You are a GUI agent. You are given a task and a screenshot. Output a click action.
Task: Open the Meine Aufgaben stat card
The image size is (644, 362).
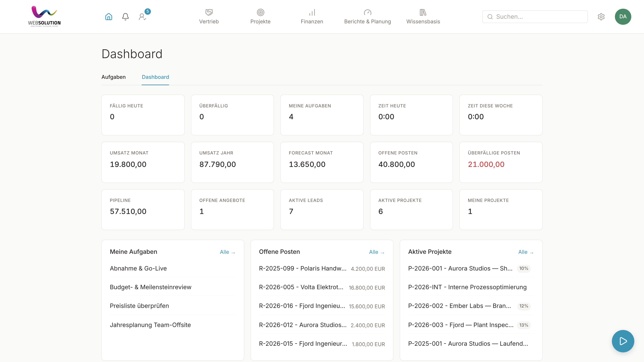322,115
